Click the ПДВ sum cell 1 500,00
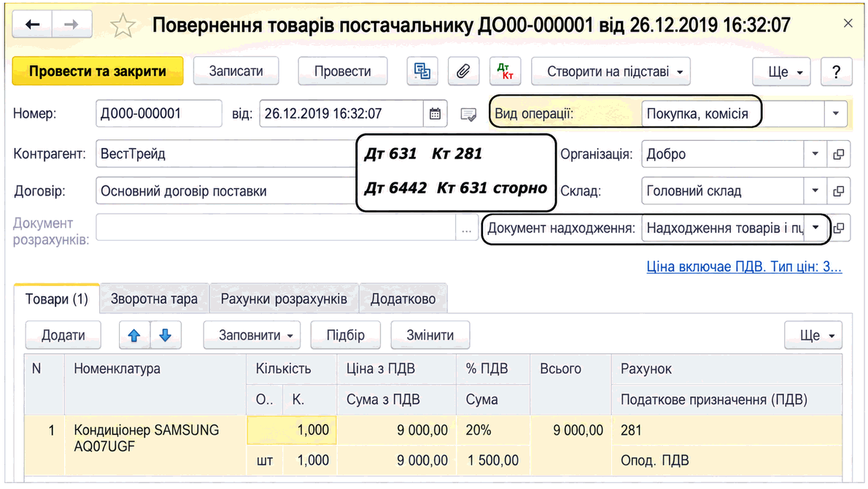This screenshot has width=868, height=489. 493,461
